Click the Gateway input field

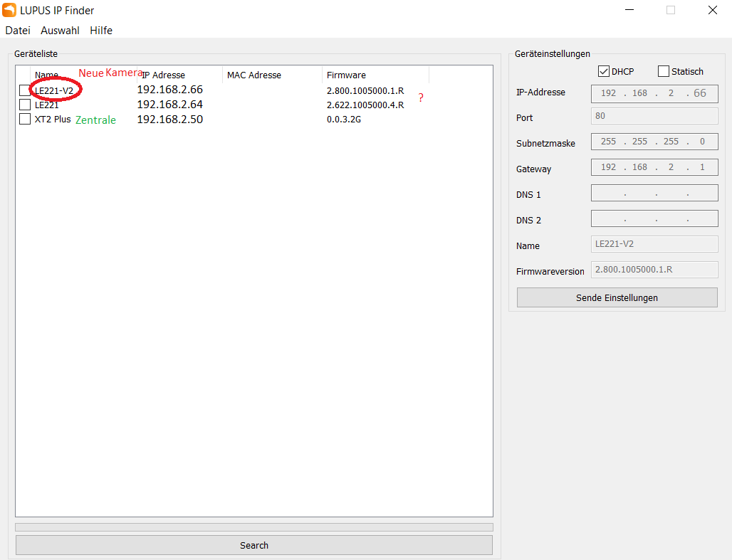click(x=654, y=167)
